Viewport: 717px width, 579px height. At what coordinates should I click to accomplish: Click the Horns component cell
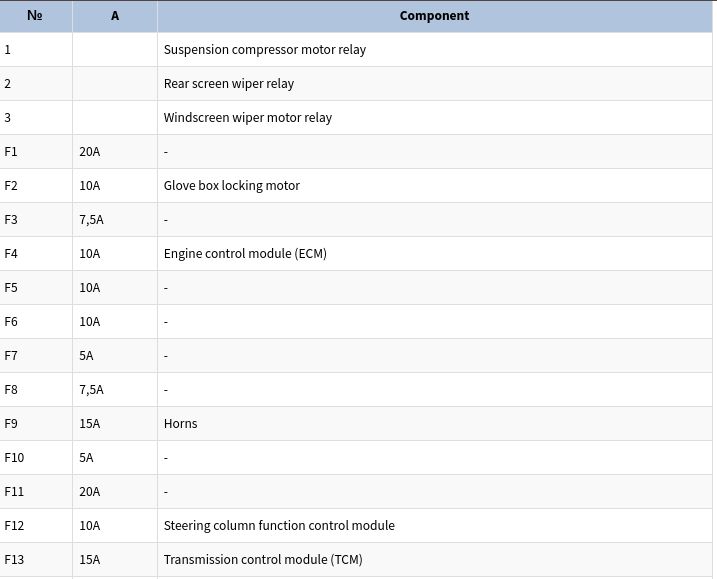tap(434, 424)
